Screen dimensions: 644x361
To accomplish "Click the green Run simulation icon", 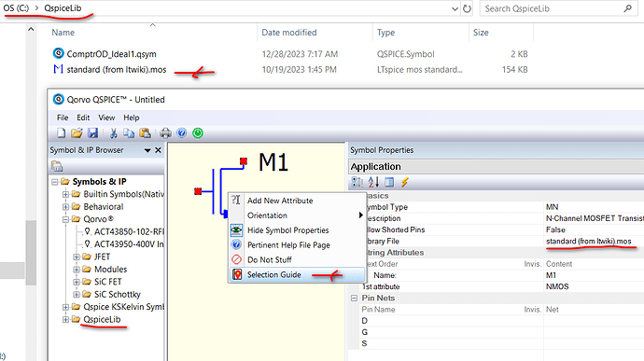I will (x=198, y=133).
